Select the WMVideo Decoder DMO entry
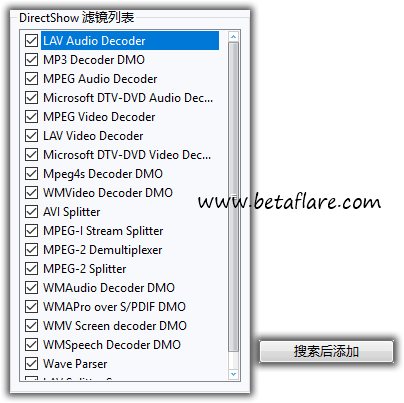 pos(108,193)
